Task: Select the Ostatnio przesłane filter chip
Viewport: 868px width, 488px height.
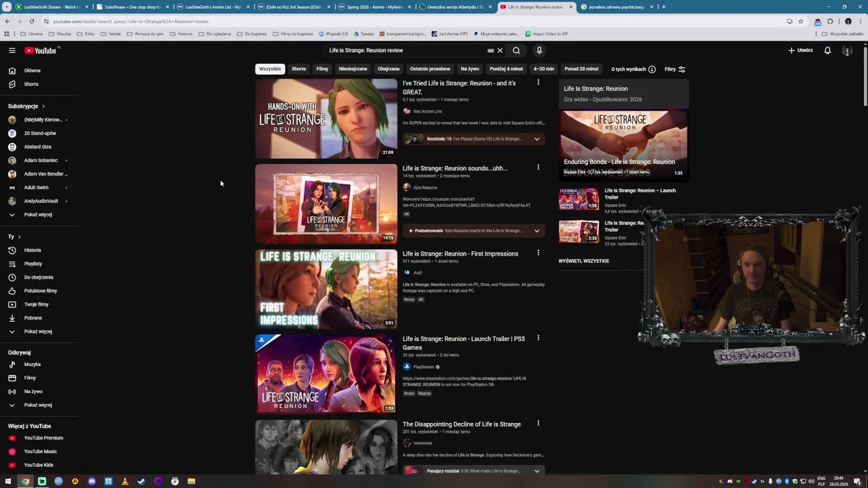Action: point(430,68)
